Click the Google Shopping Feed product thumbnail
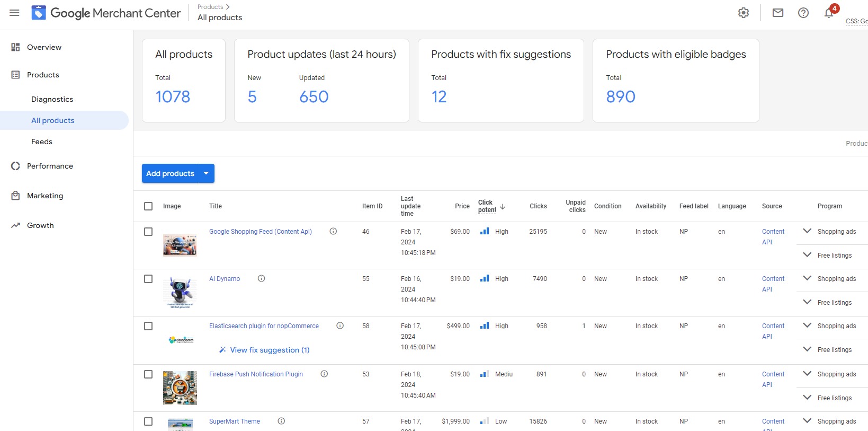868x431 pixels. [180, 245]
